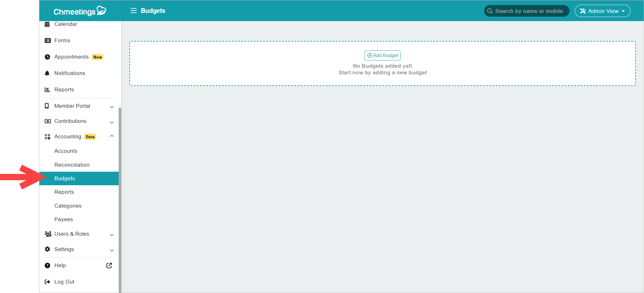Click the Add Budget button

(382, 55)
